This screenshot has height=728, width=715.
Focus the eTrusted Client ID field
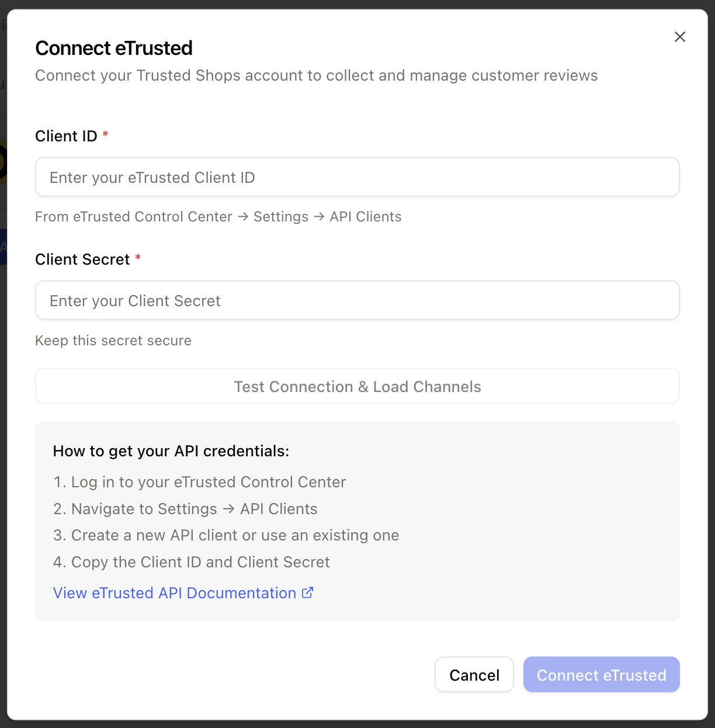click(357, 177)
